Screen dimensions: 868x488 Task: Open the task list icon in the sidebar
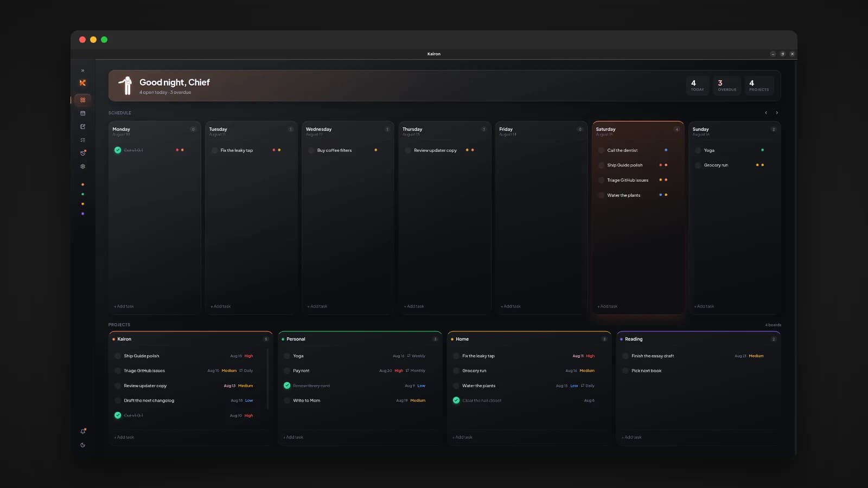click(82, 140)
